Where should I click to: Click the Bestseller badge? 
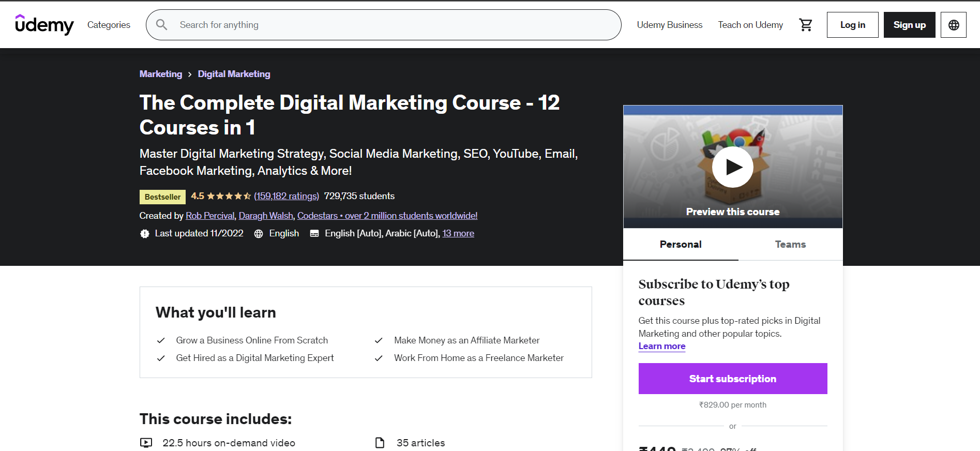click(162, 197)
